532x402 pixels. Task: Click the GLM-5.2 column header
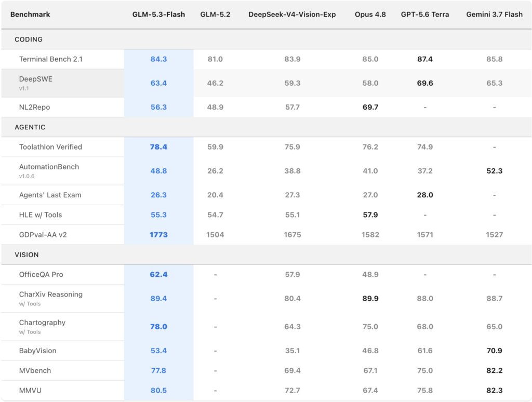click(x=215, y=14)
